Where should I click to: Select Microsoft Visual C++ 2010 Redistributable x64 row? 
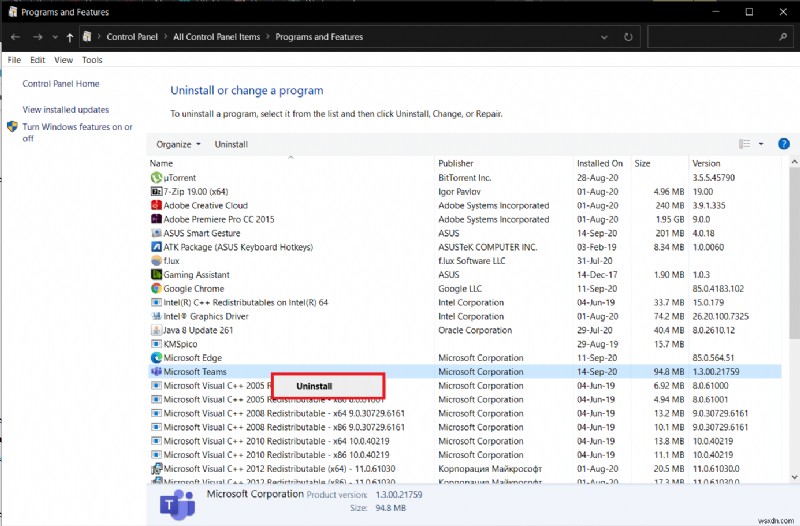[465, 441]
